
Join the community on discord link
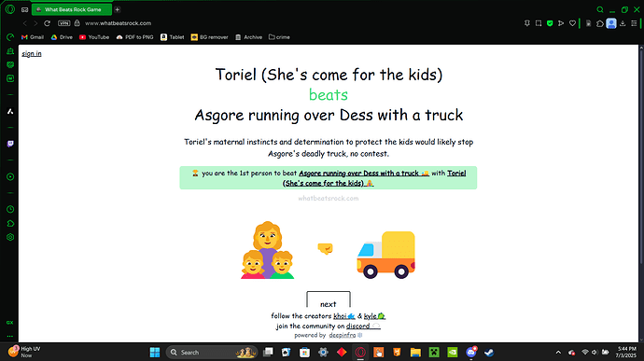[x=363, y=326]
